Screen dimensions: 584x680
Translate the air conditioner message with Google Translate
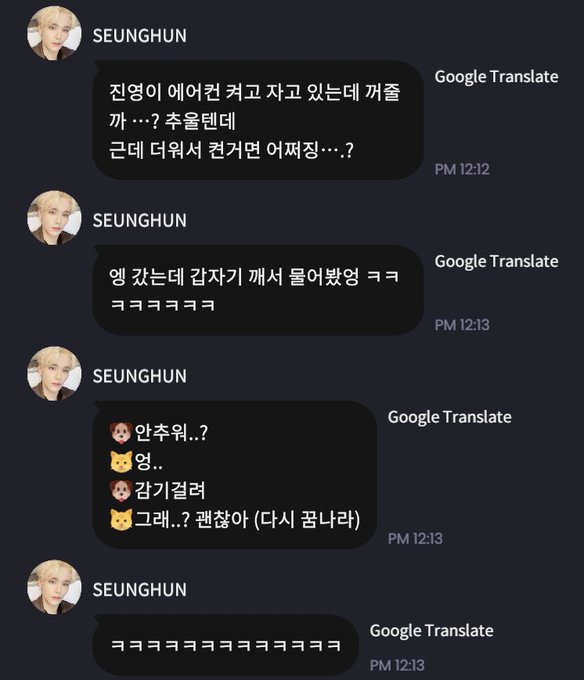(496, 77)
